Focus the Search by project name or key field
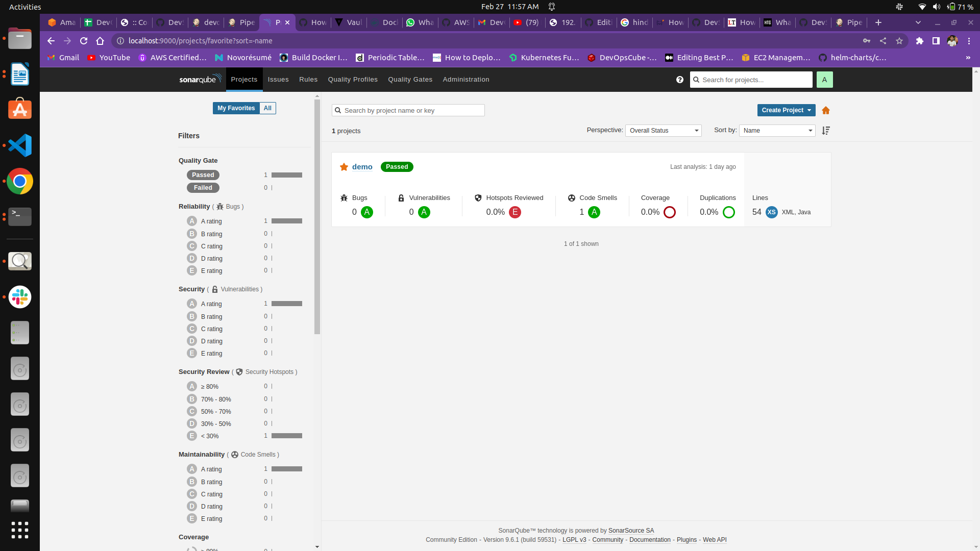980x551 pixels. point(408,110)
